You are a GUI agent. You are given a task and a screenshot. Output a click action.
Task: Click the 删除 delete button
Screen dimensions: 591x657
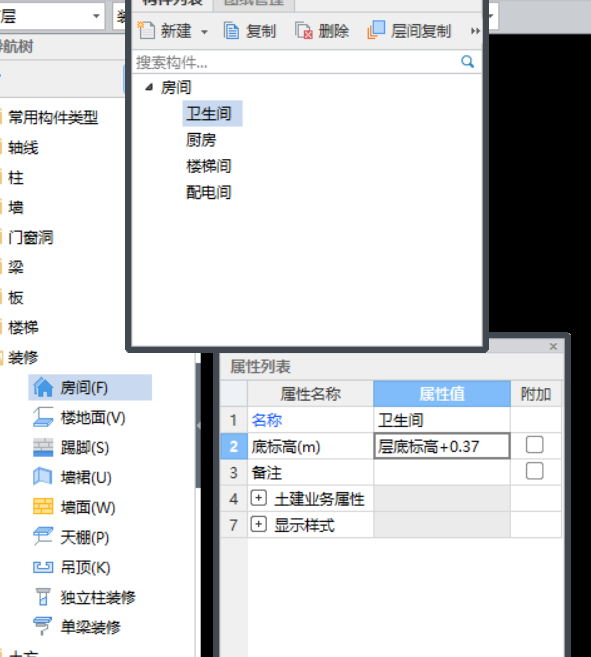(322, 31)
